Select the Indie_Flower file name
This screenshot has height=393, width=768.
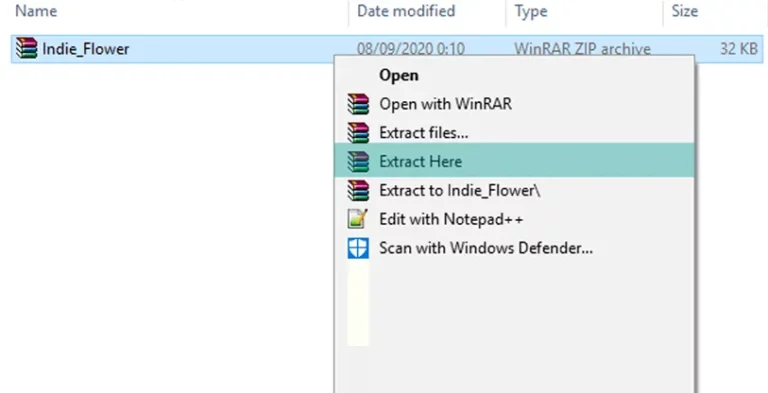click(x=86, y=49)
